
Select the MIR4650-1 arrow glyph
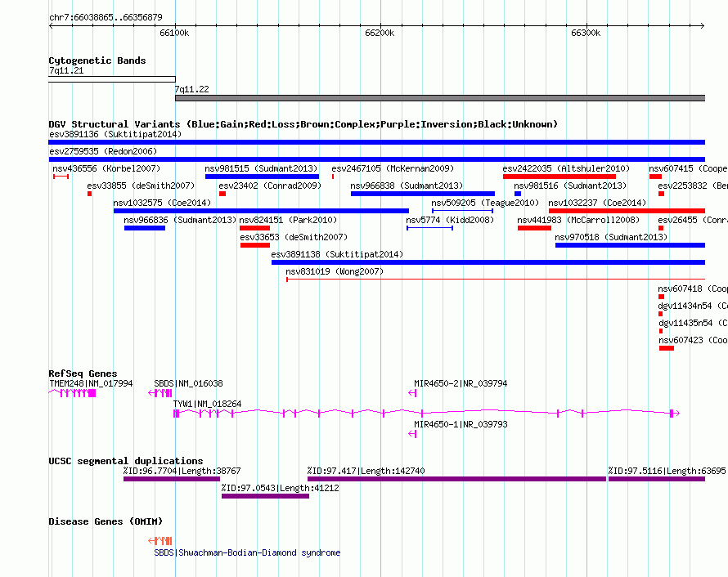pos(412,434)
